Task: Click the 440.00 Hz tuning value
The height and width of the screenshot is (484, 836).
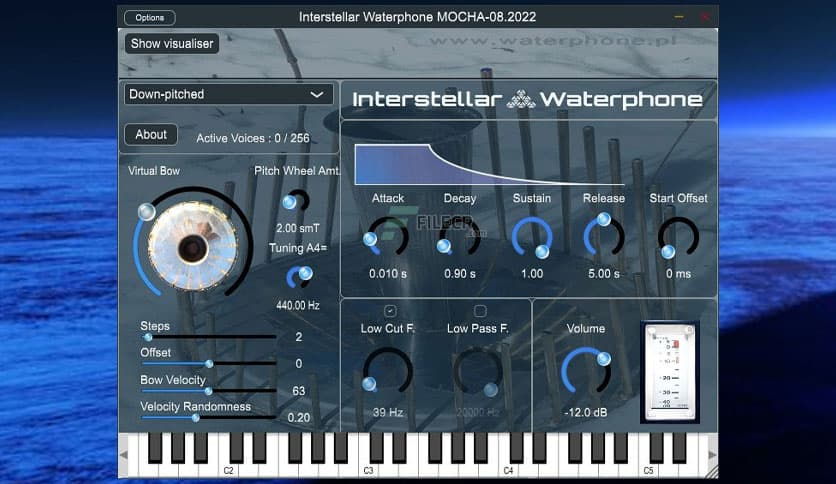Action: [298, 305]
